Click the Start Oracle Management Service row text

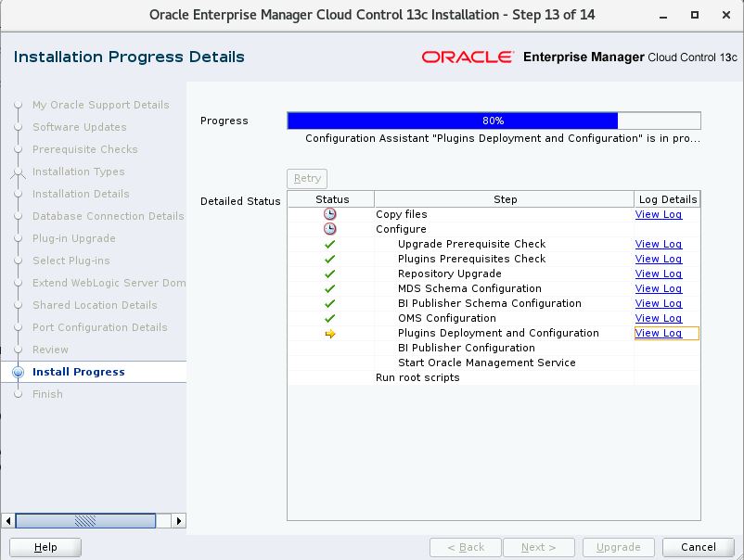[486, 363]
